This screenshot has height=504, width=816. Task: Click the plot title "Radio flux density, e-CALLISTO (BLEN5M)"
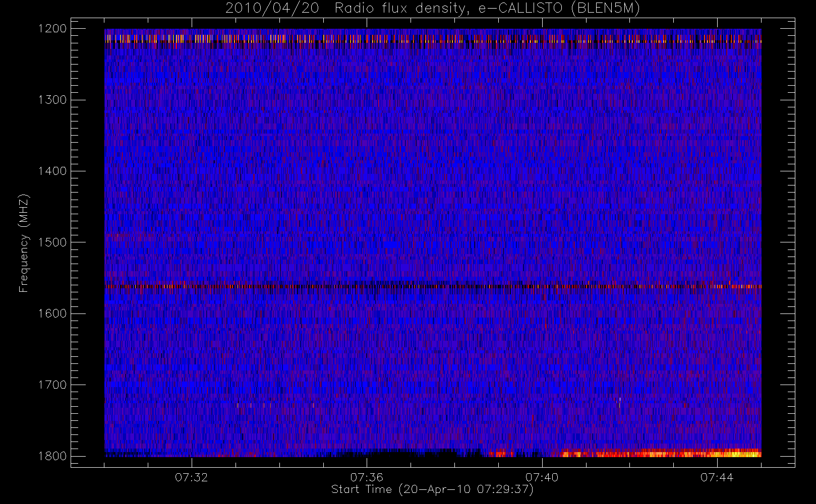pos(487,9)
